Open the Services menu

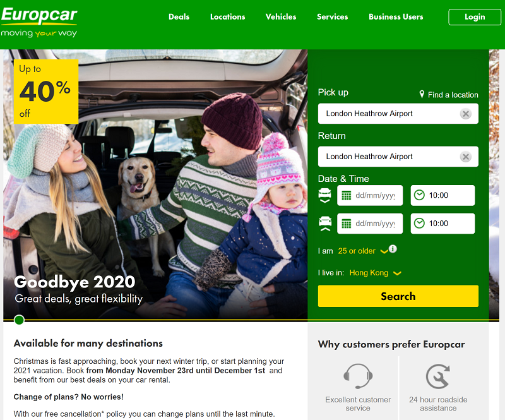(x=333, y=17)
